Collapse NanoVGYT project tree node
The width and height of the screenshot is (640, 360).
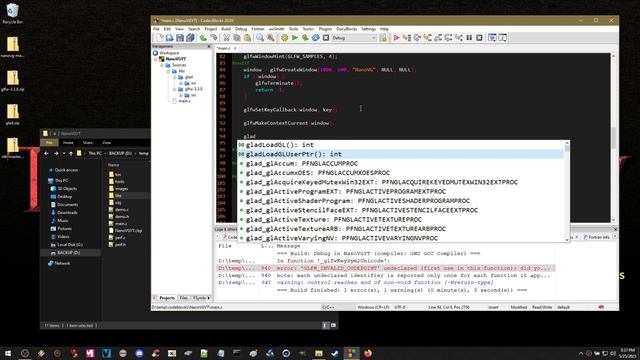(x=156, y=59)
